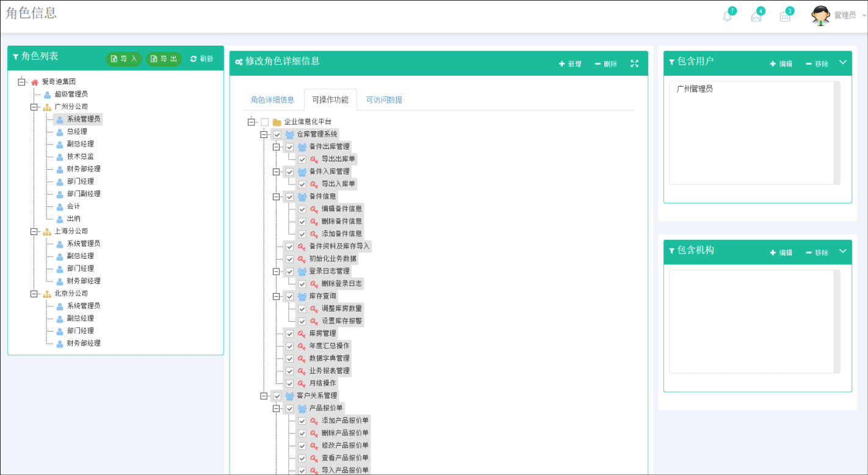Click the key icon beside 月结操作
The height and width of the screenshot is (475, 868).
click(x=302, y=383)
